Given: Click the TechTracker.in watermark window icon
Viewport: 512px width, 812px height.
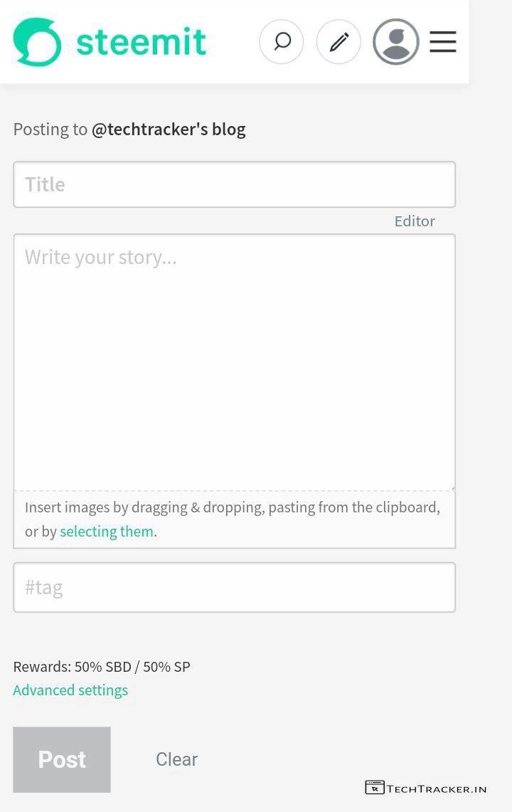Looking at the screenshot, I should click(x=375, y=788).
